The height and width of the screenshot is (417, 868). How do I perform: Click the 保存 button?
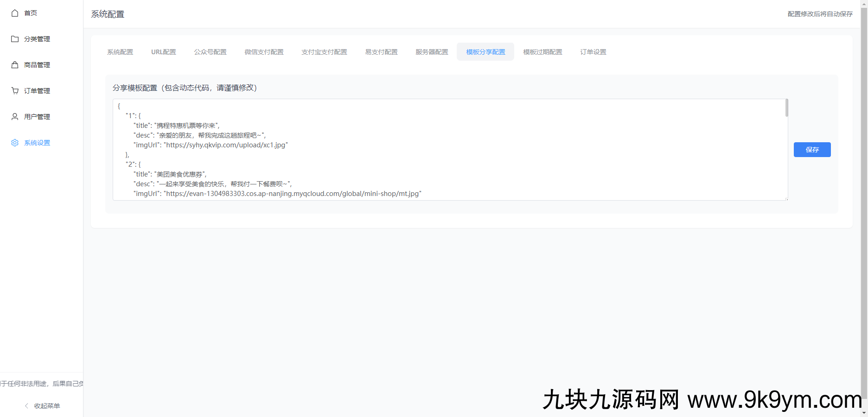point(812,149)
